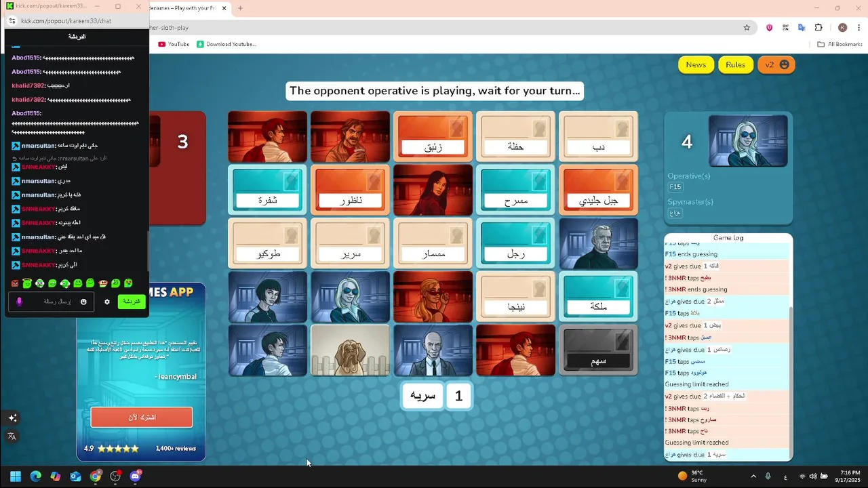Click the translate icon on page edge
The height and width of the screenshot is (488, 868).
(12, 436)
